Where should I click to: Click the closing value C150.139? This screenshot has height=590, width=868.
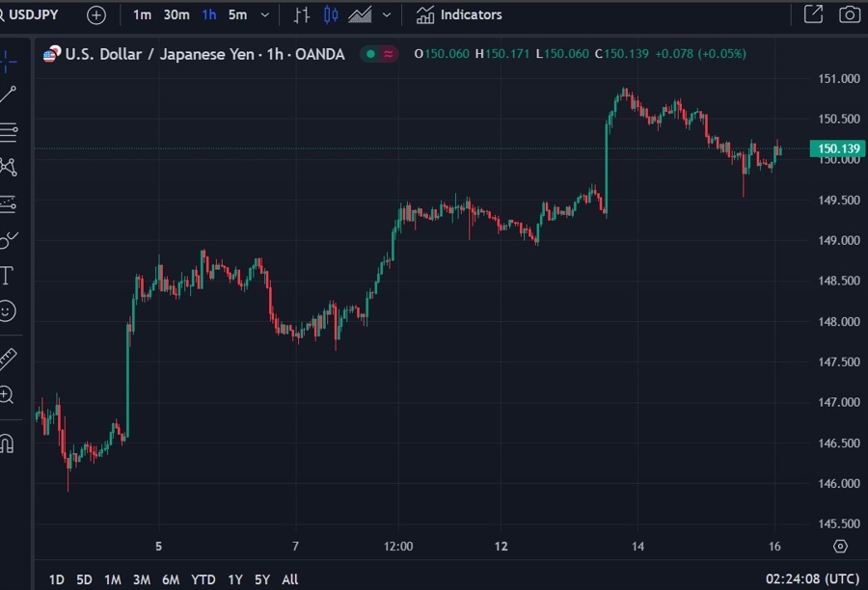point(621,54)
